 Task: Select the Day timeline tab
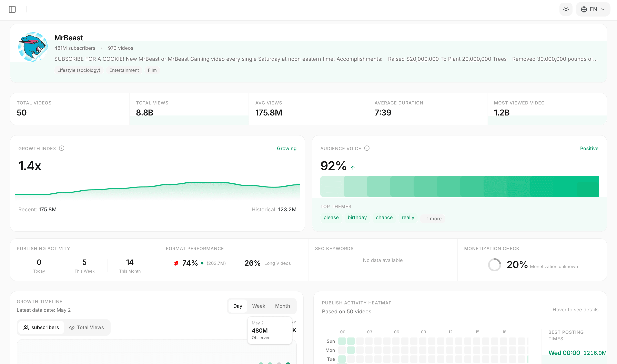(238, 306)
